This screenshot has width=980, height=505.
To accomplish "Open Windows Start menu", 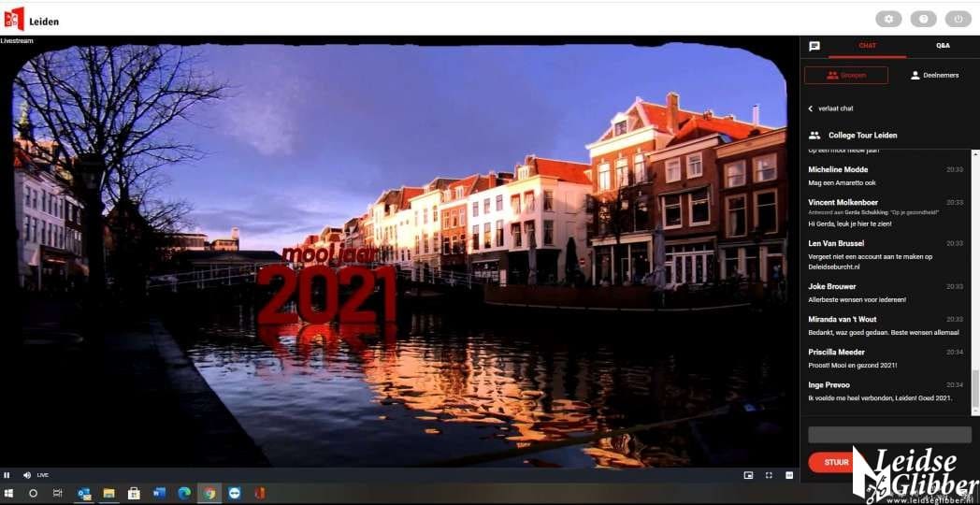I will pyautogui.click(x=8, y=493).
